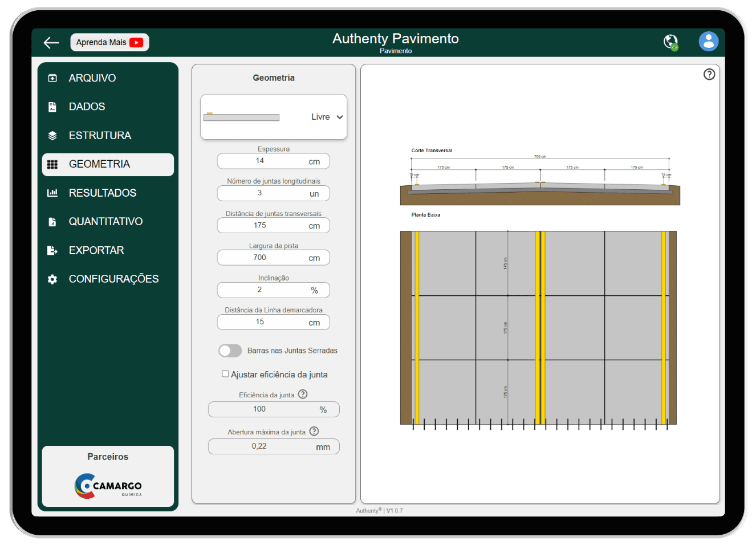
Task: Select the GEOMETRIA menu item
Action: (x=108, y=164)
